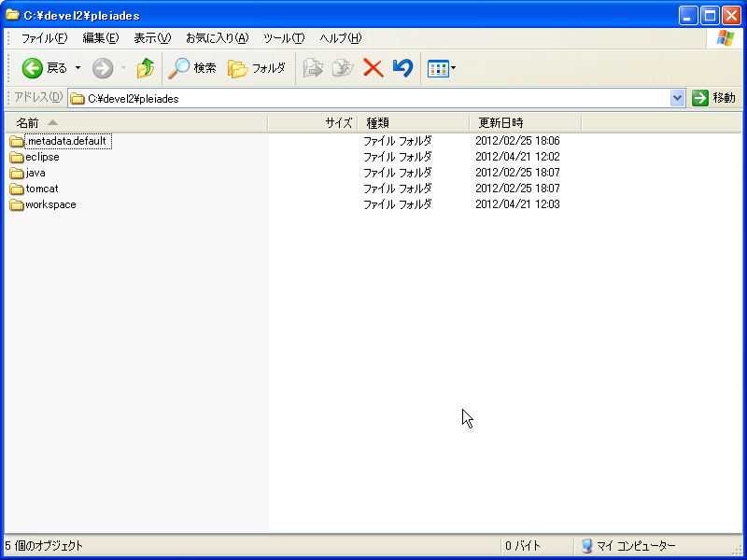Screen dimensions: 747x560
Task: Click the Copy To folder icon
Action: tap(343, 68)
